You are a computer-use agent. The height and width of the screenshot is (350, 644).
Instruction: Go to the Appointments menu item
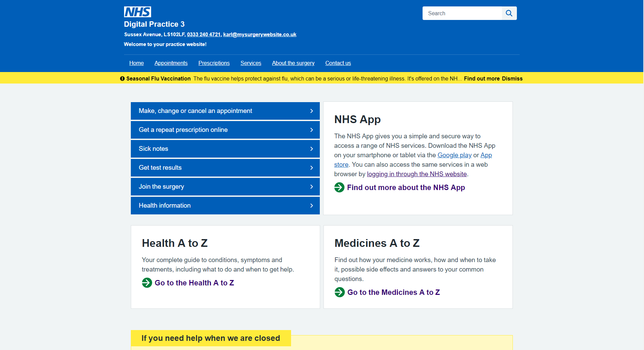[x=171, y=63]
